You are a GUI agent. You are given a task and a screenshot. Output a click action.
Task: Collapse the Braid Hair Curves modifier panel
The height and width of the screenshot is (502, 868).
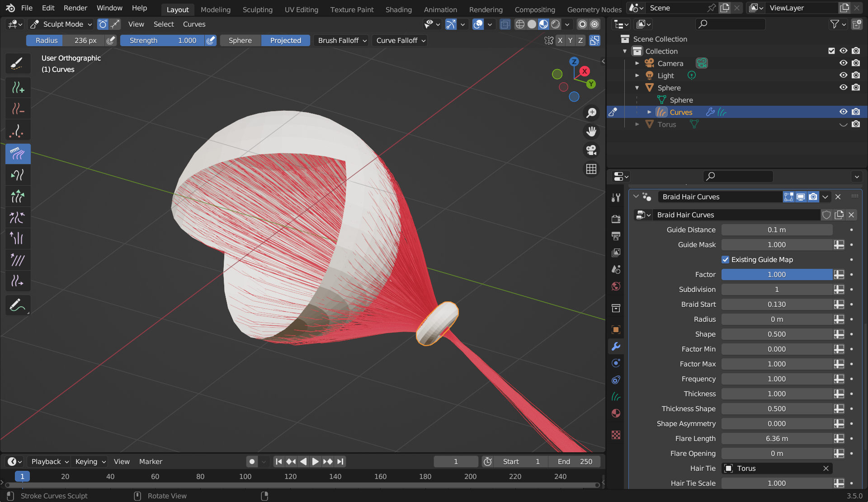[636, 197]
